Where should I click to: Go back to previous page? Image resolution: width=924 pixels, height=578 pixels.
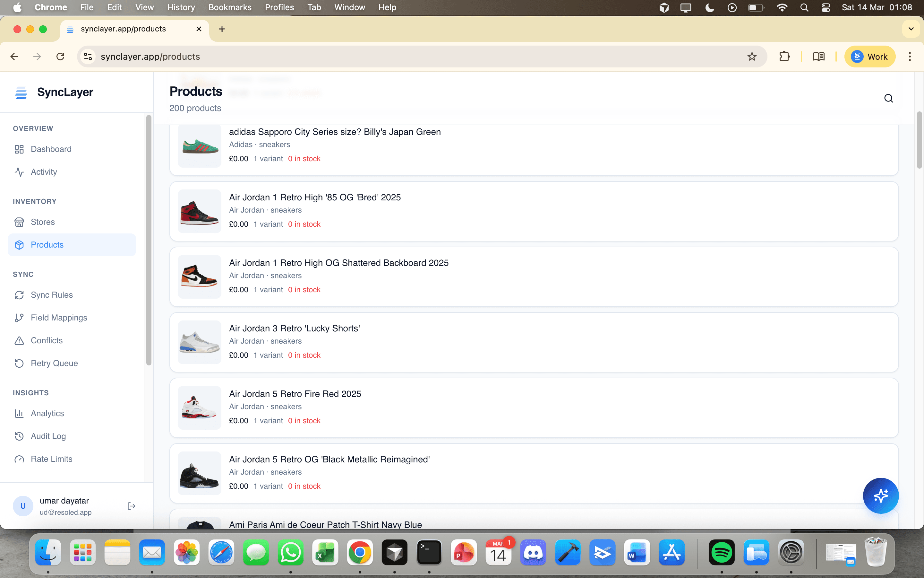14,57
